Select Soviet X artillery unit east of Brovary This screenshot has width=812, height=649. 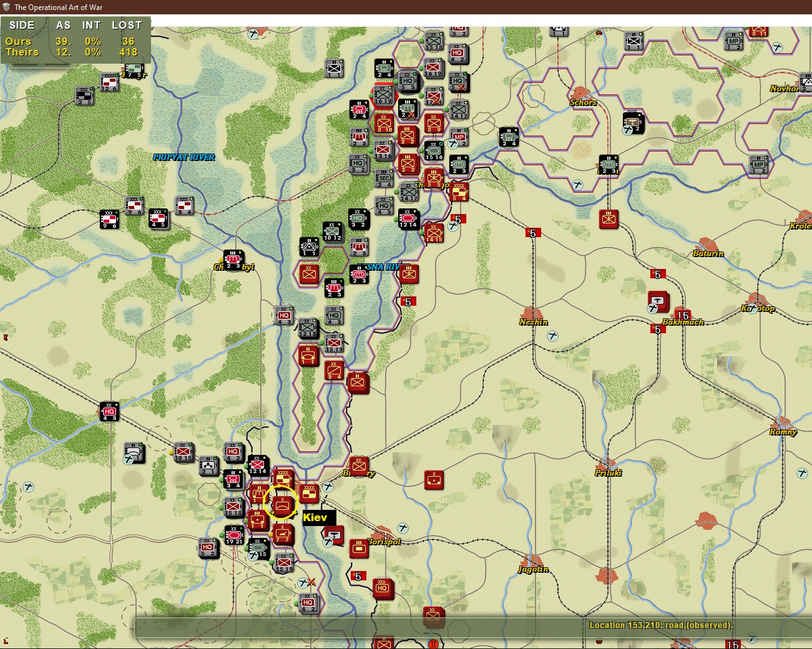pyautogui.click(x=434, y=480)
